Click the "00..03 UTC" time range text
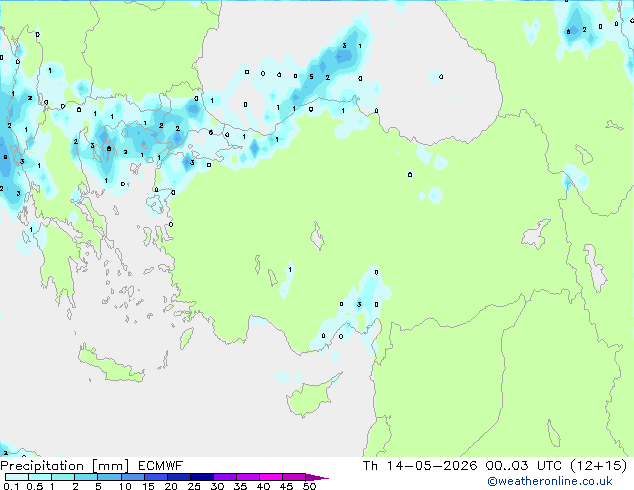Viewport: 634px width, 490px height. click(524, 466)
